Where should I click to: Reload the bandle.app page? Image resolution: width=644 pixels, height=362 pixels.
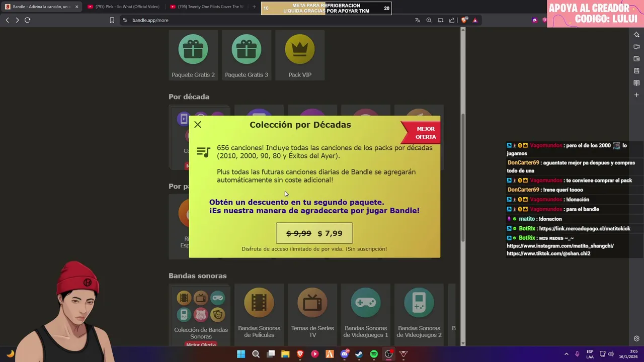pyautogui.click(x=28, y=20)
